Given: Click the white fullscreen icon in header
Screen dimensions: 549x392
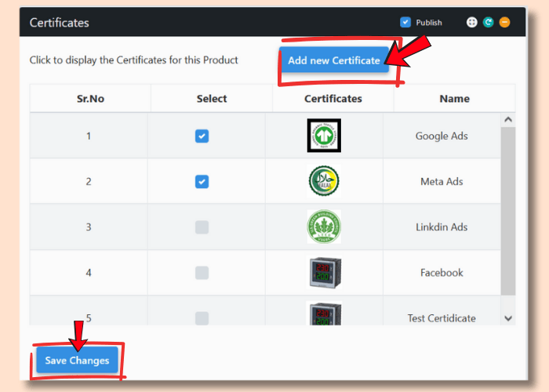Looking at the screenshot, I should 472,23.
